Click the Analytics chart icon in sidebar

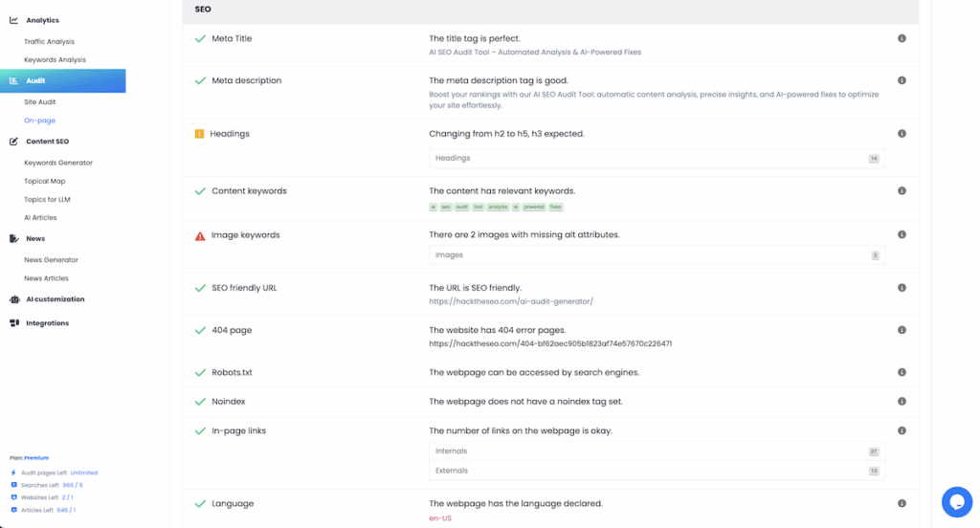point(13,20)
